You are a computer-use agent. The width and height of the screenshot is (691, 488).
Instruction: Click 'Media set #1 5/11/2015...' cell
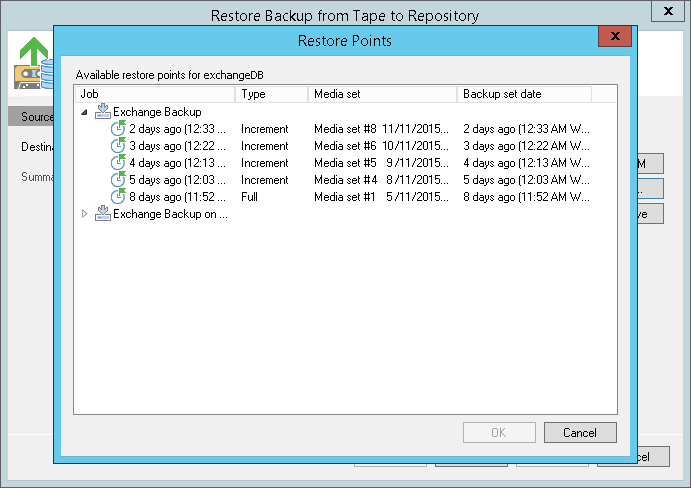coord(381,197)
